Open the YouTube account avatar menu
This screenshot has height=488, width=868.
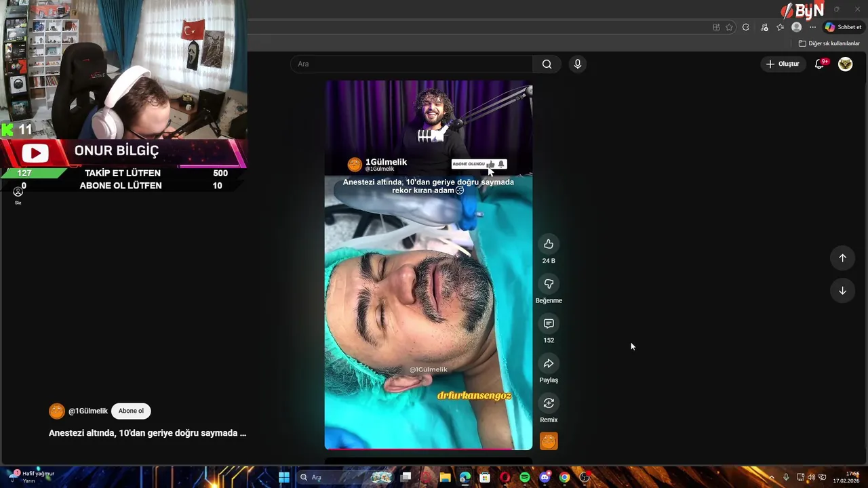845,64
